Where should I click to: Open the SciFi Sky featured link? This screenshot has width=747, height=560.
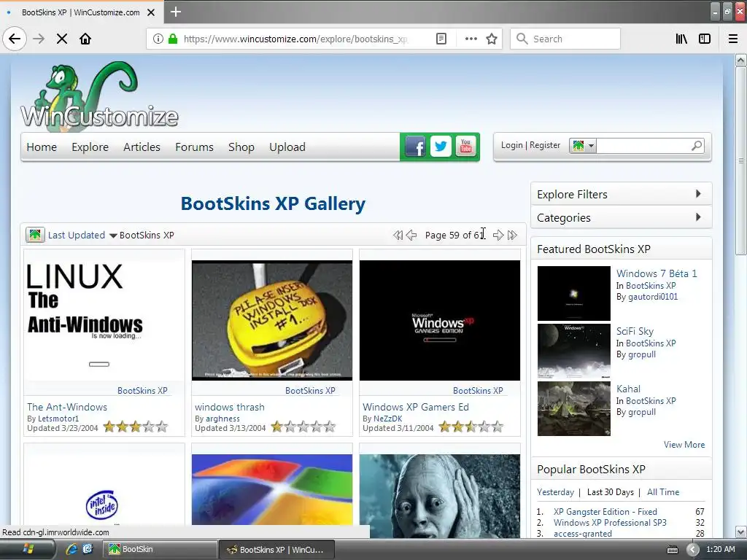point(635,331)
